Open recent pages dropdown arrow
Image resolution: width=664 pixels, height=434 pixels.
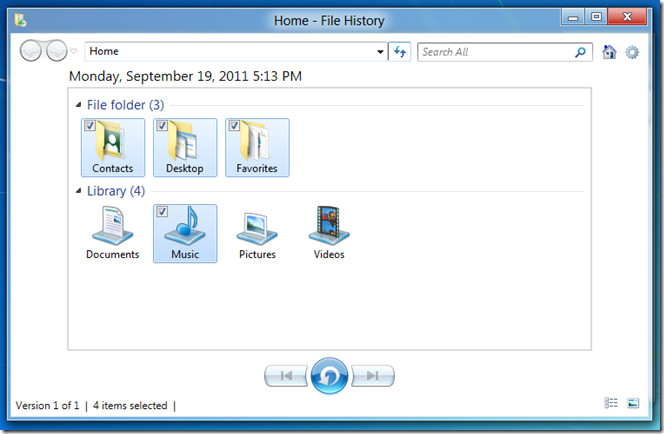coord(74,51)
